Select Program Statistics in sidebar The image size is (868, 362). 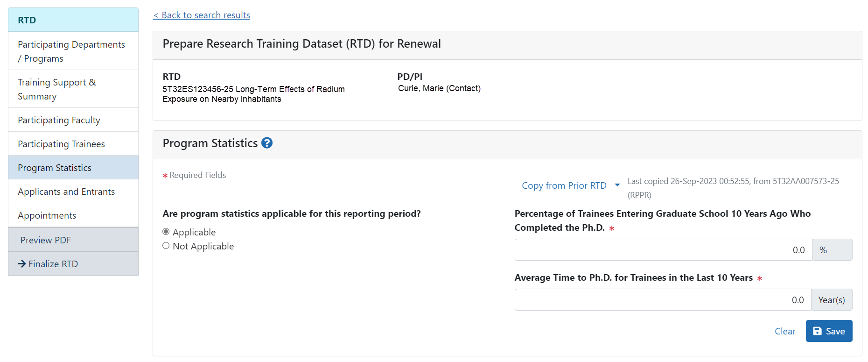point(55,168)
